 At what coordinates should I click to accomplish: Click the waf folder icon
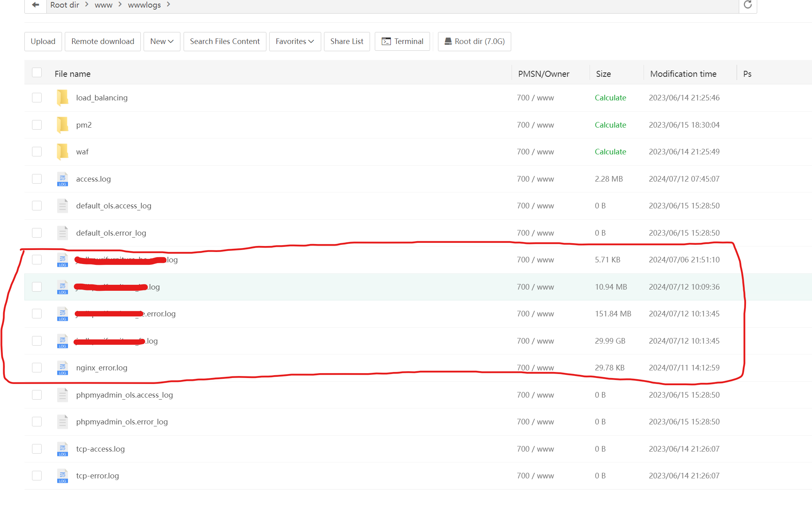[x=62, y=152]
